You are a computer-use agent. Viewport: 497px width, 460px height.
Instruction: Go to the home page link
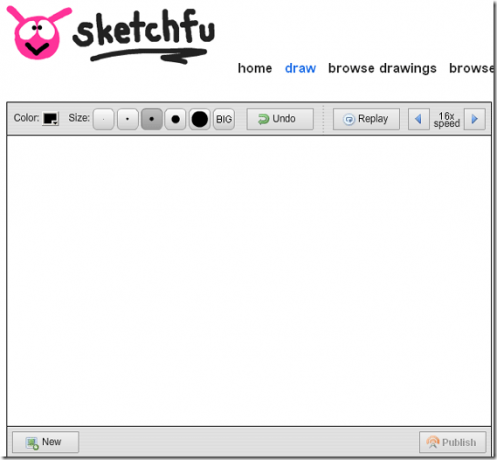click(255, 68)
